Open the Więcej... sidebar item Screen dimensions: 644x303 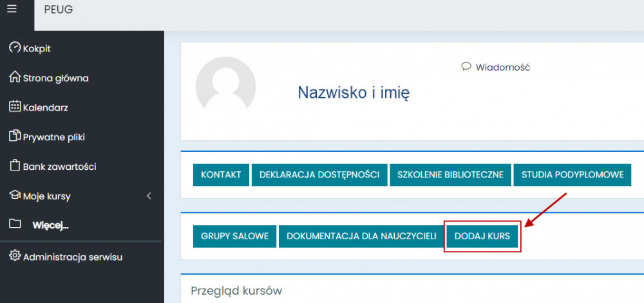click(50, 225)
